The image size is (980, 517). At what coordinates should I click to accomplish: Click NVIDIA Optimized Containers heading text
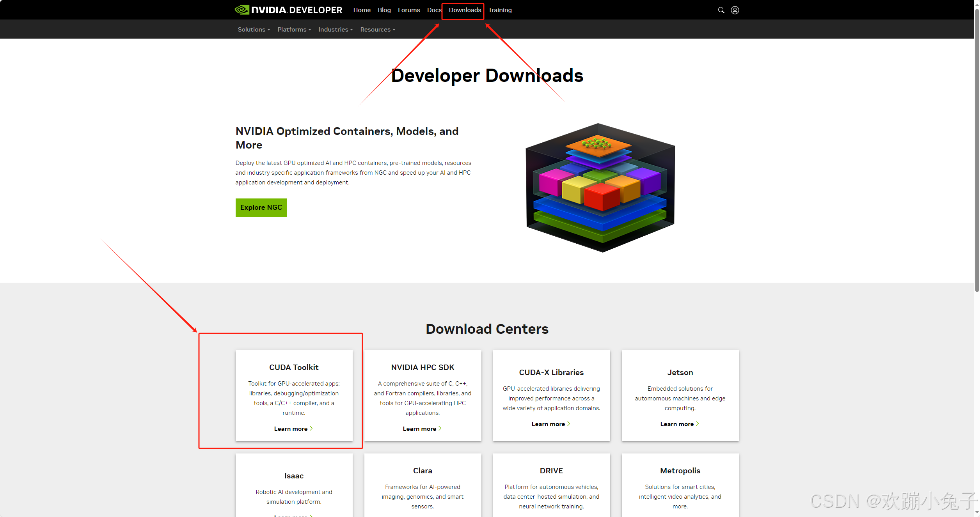point(347,138)
